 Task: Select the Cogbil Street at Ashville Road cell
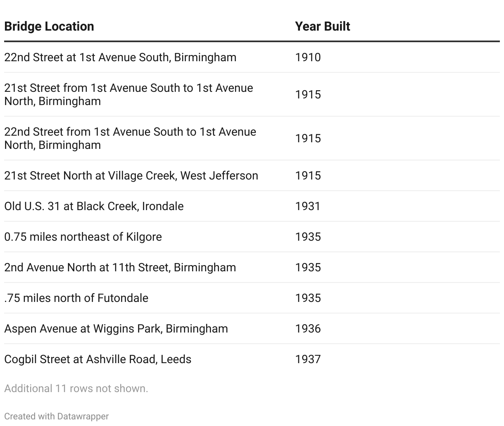click(98, 359)
